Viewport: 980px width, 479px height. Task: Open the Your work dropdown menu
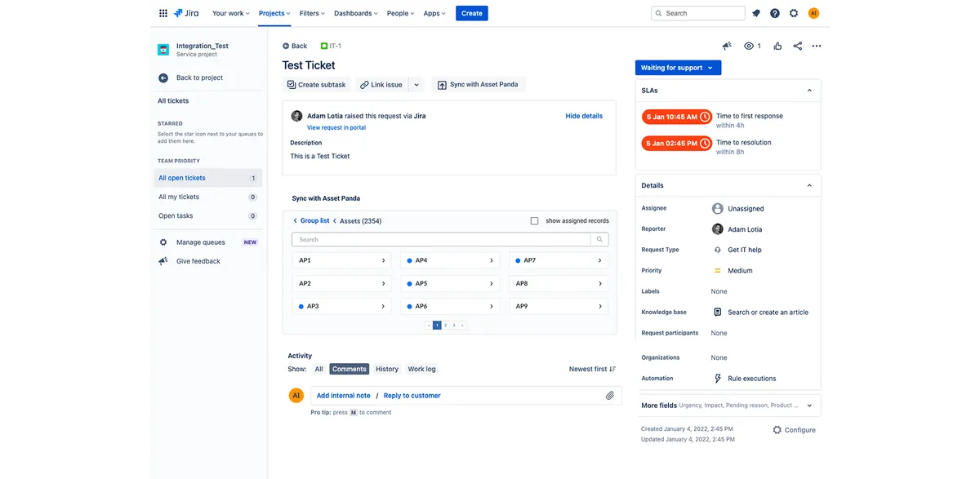point(231,13)
